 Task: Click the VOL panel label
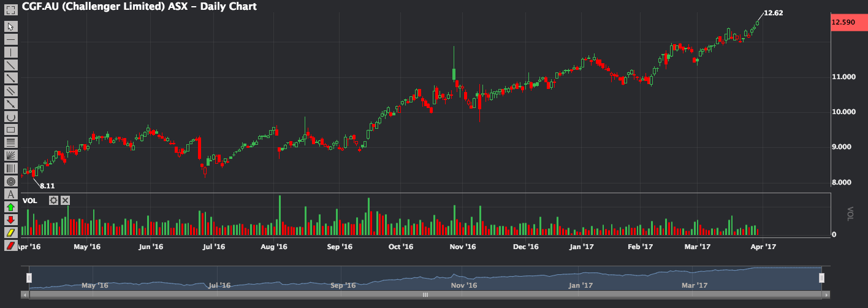pyautogui.click(x=29, y=200)
